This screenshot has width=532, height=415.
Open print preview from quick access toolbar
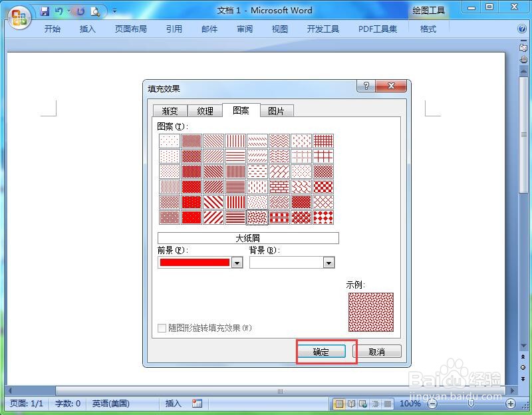tap(95, 12)
